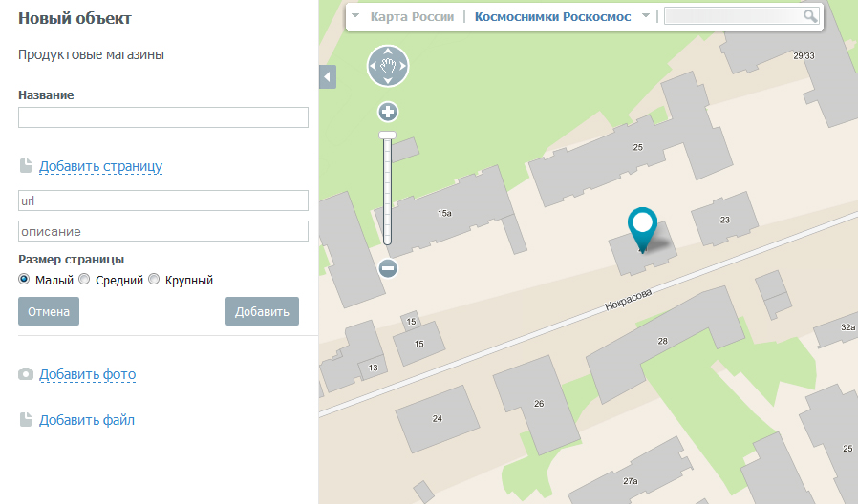The width and height of the screenshot is (858, 504).
Task: Click building label 32а on map
Action: (x=847, y=327)
